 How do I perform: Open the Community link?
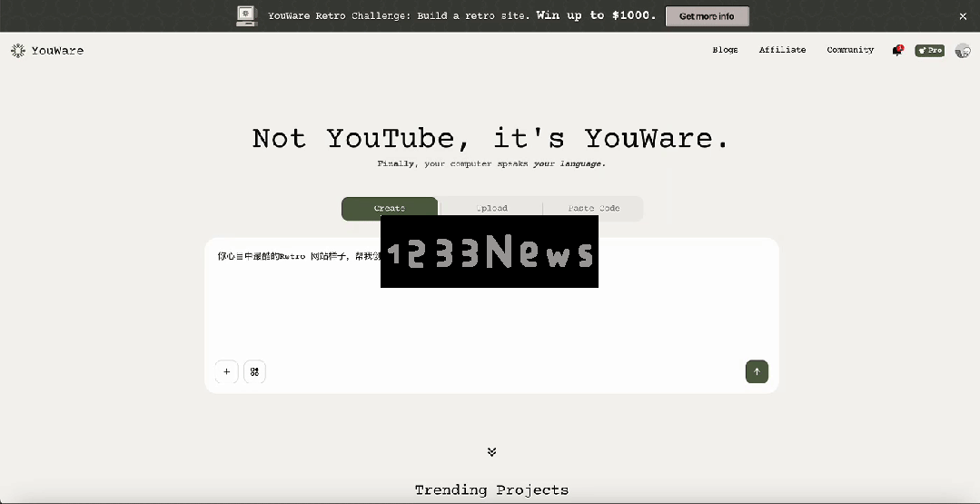point(850,50)
